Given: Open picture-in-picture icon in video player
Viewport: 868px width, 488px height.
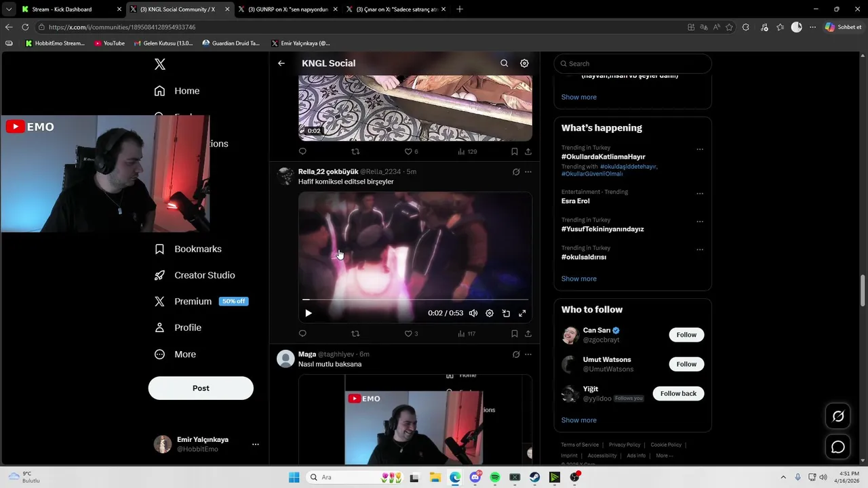Looking at the screenshot, I should pos(506,313).
